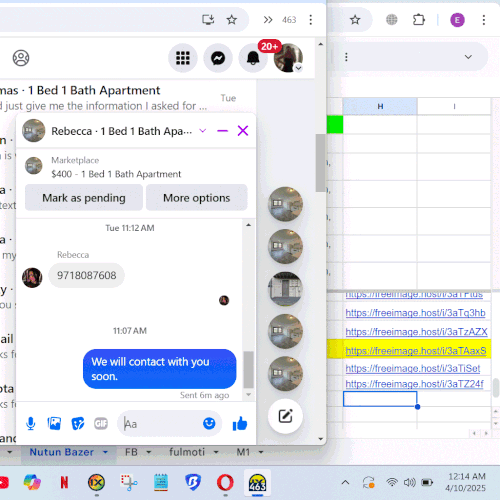The height and width of the screenshot is (500, 500).
Task: Click the Mark as pending button
Action: point(84,198)
